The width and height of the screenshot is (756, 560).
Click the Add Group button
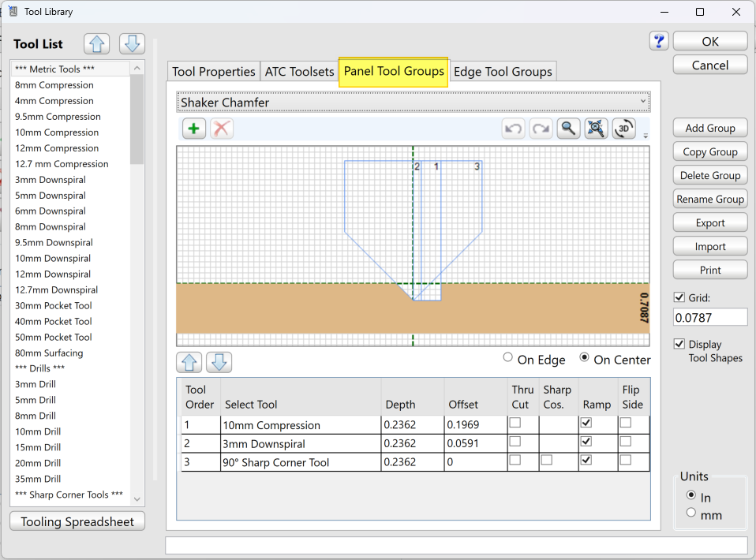pos(710,129)
